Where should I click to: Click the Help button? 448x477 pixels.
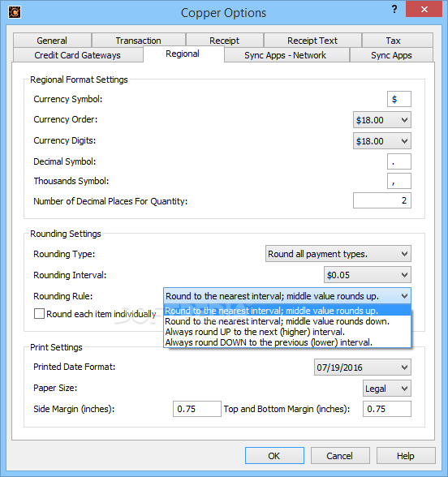(406, 456)
